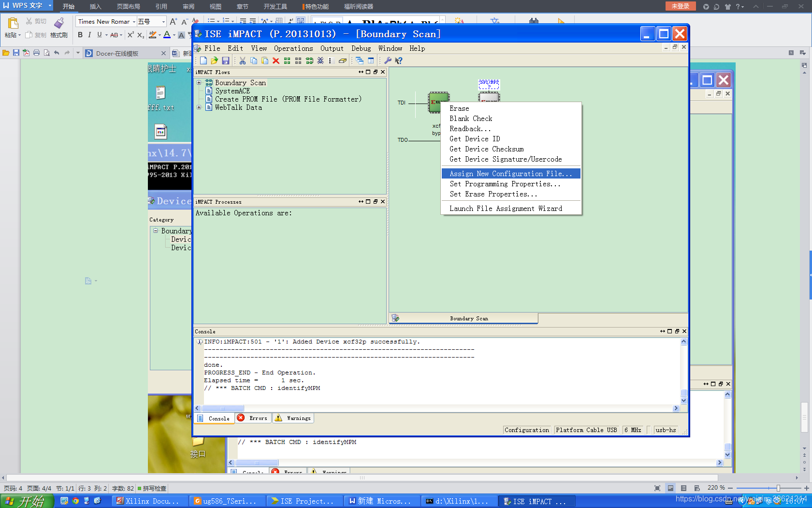The image size is (812, 508).
Task: Click the Open project folder icon in iMPACT
Action: (x=214, y=60)
